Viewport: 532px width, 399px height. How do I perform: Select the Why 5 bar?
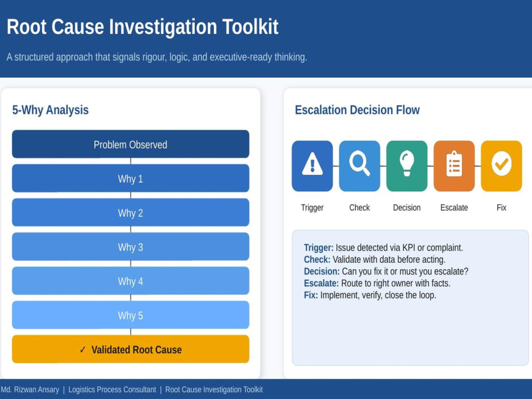coord(131,315)
